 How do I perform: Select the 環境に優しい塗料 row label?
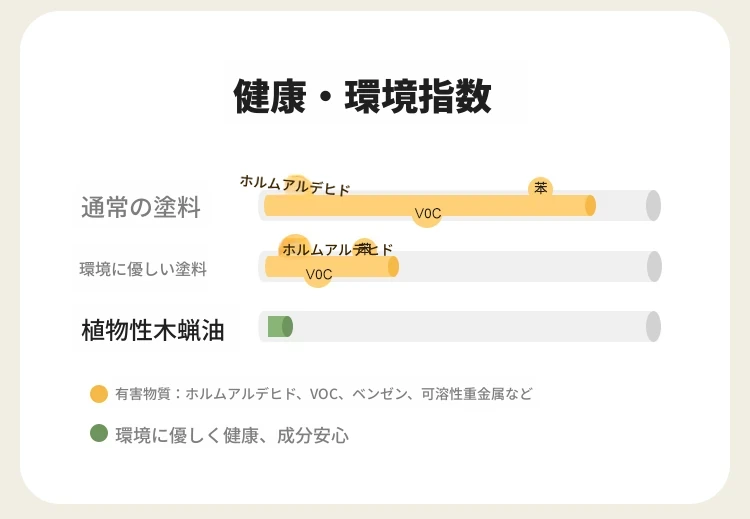tap(143, 269)
